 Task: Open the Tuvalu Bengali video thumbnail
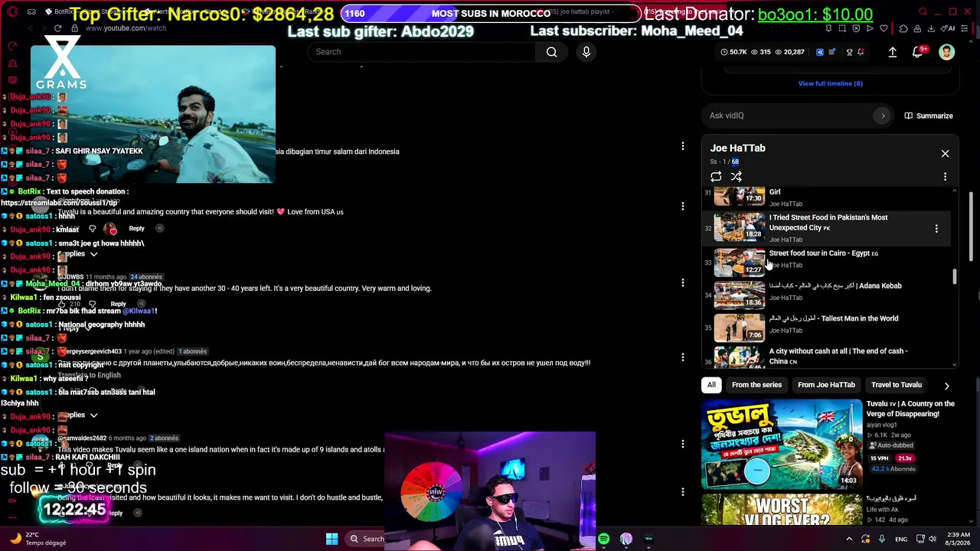click(x=782, y=444)
